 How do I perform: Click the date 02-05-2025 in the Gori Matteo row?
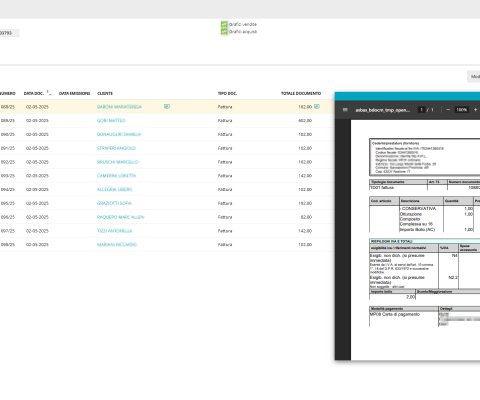pos(37,120)
